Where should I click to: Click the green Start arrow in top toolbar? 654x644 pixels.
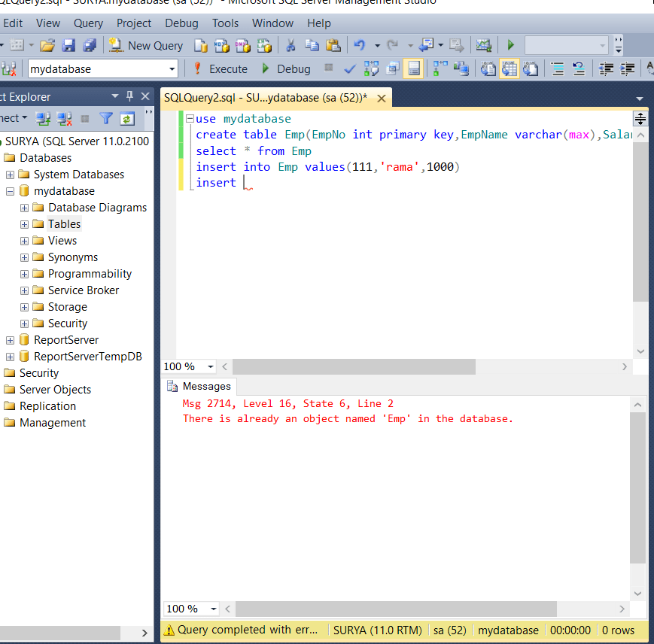(x=510, y=45)
